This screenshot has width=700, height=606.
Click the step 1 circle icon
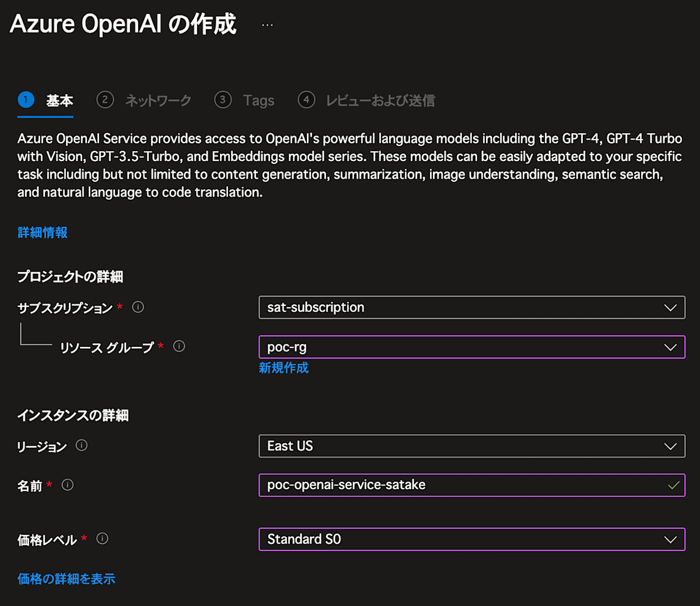pos(26,100)
